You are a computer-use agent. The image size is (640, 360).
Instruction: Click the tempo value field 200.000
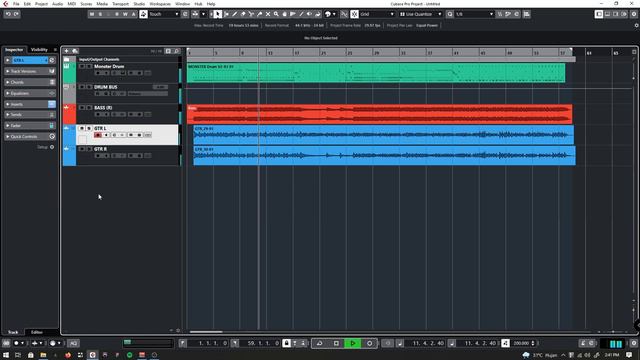tap(522, 343)
